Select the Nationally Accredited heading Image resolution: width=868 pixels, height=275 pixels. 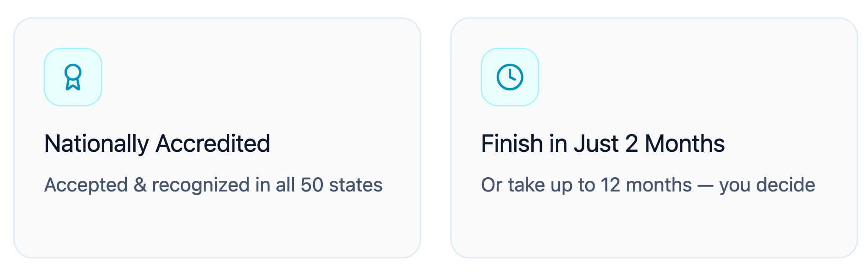[x=157, y=143]
